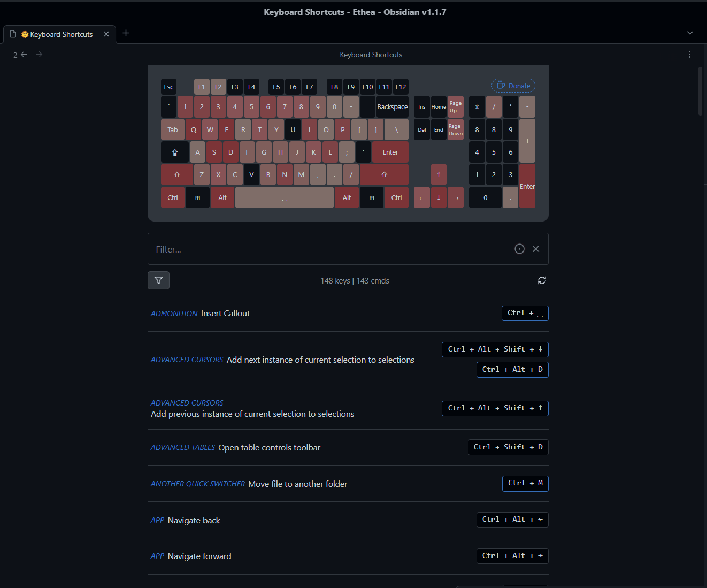Viewport: 707px width, 588px height.
Task: Click the right Shift key arrow icon
Action: tap(384, 174)
